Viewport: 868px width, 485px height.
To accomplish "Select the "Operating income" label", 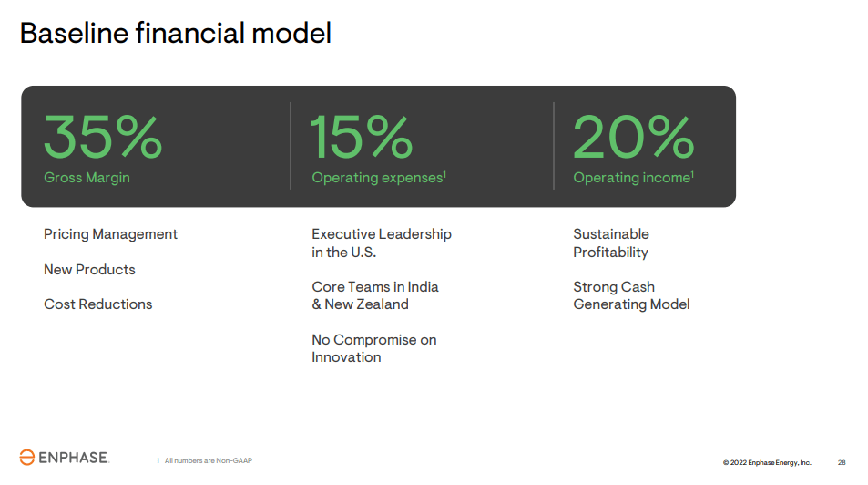I will pyautogui.click(x=633, y=178).
